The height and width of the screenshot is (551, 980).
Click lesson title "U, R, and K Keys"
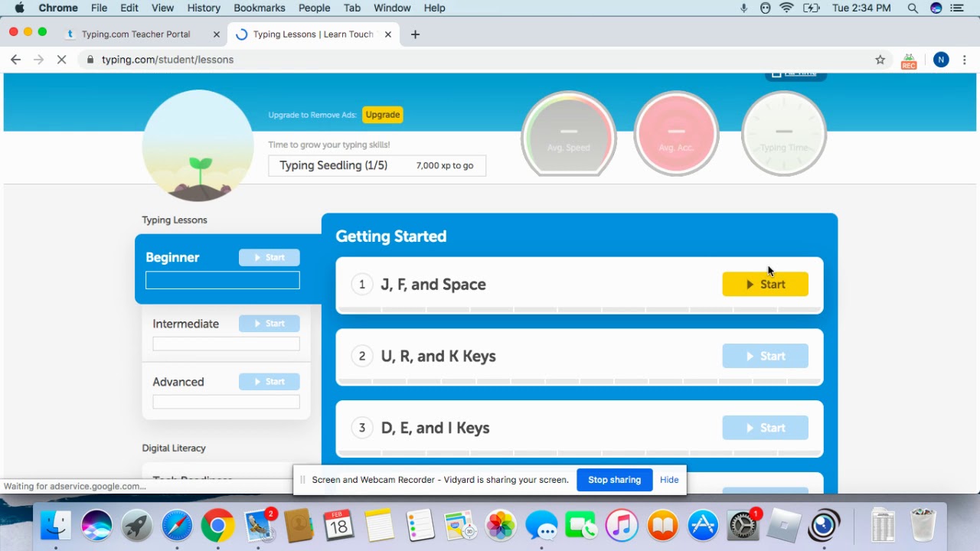click(438, 356)
